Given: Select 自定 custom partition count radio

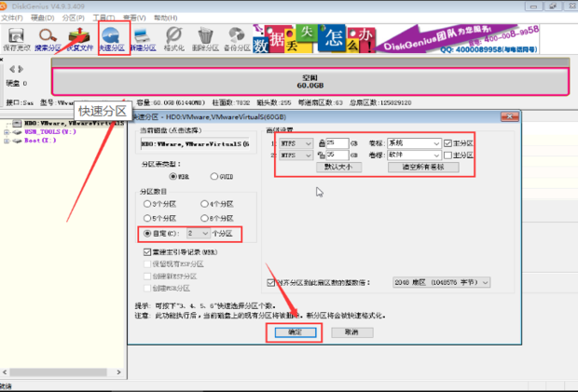Looking at the screenshot, I should tap(147, 234).
